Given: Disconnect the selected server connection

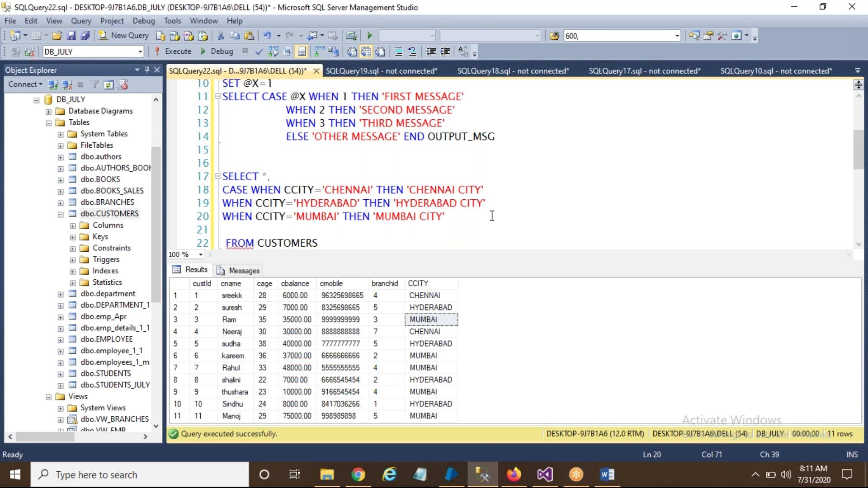Looking at the screenshot, I should (68, 84).
